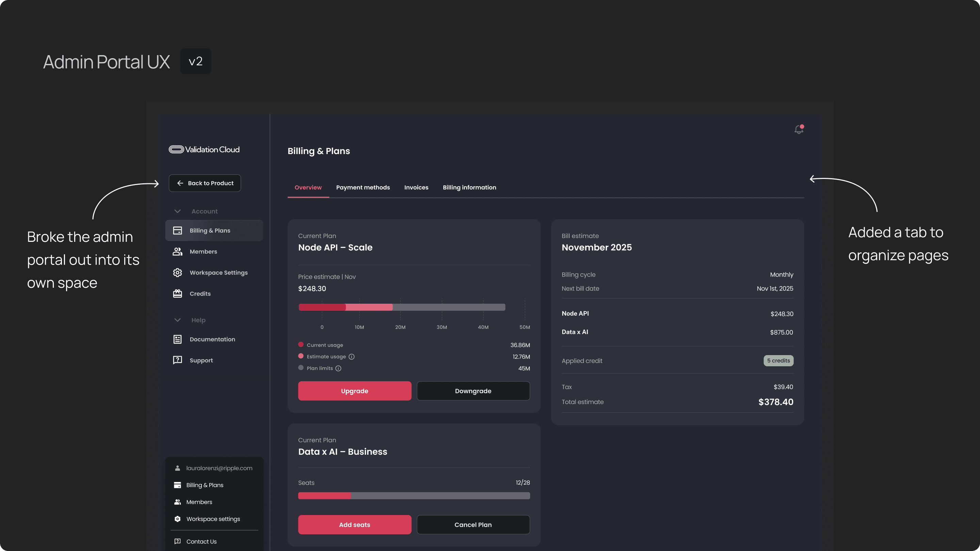Click the Plan limits info icon
The width and height of the screenshot is (980, 551).
point(338,368)
